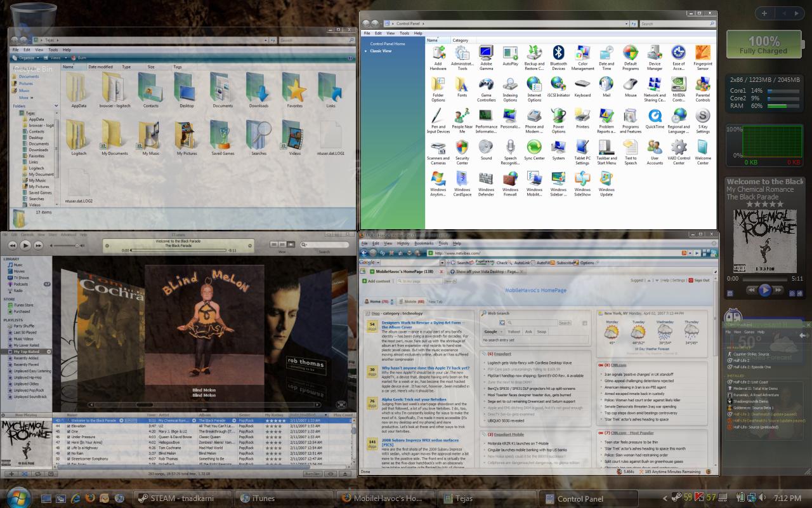The width and height of the screenshot is (812, 508).
Task: Click Burn Disc button in iTunes
Action: pyautogui.click(x=312, y=474)
